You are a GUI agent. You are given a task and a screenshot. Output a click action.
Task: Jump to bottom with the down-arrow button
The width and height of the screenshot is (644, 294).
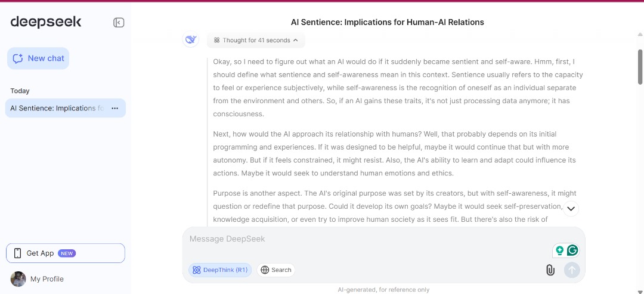(571, 209)
